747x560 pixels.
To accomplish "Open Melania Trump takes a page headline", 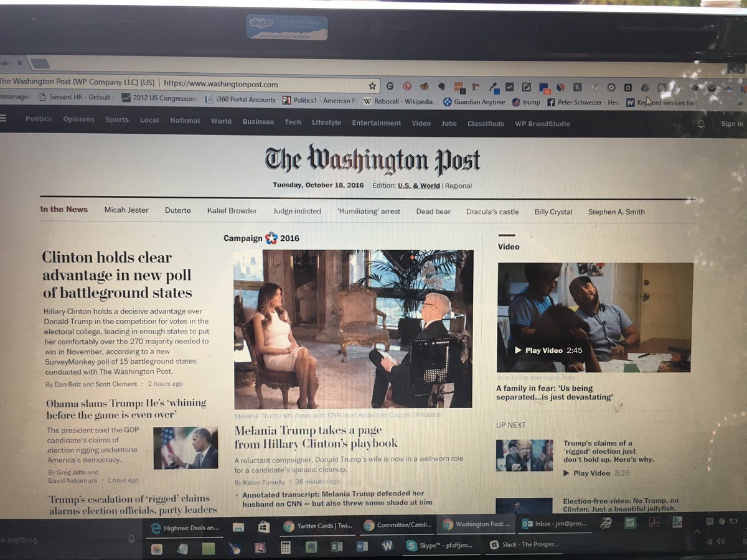I will pyautogui.click(x=316, y=437).
